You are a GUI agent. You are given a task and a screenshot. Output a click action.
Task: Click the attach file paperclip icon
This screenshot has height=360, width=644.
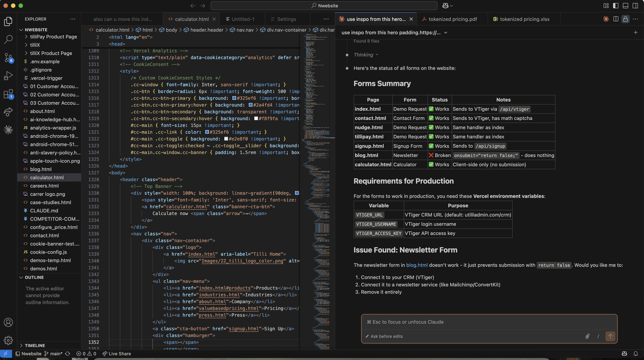coord(587,336)
